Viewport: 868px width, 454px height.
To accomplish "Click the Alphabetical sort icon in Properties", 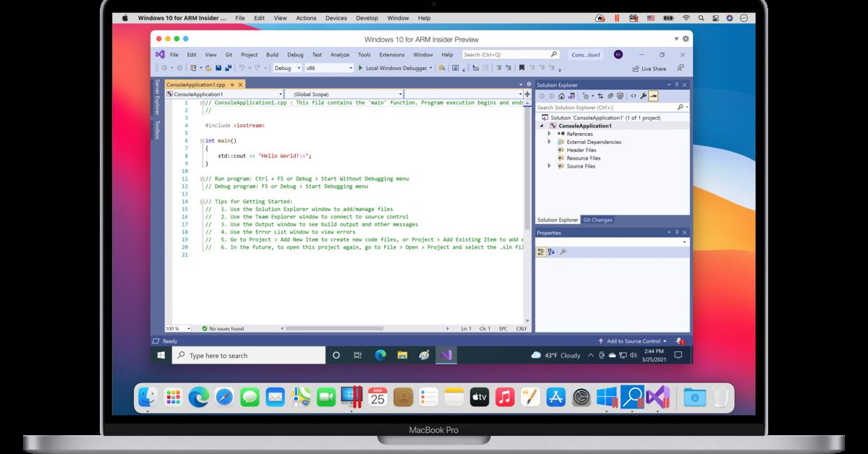I will (551, 252).
